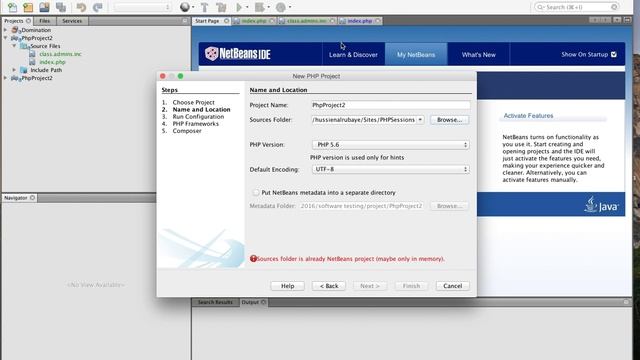640x360 pixels.
Task: Open the browser globe dropdown arrow
Action: point(193,7)
